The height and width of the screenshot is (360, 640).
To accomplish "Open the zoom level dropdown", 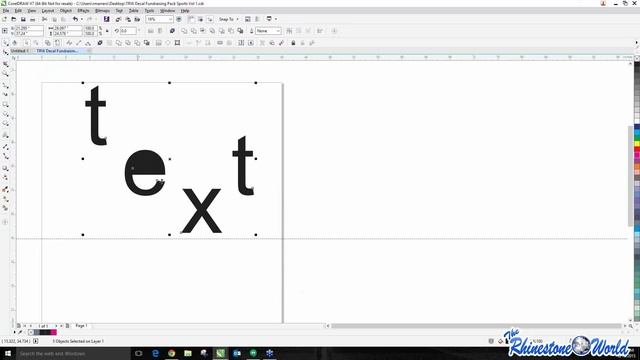I will pyautogui.click(x=170, y=19).
